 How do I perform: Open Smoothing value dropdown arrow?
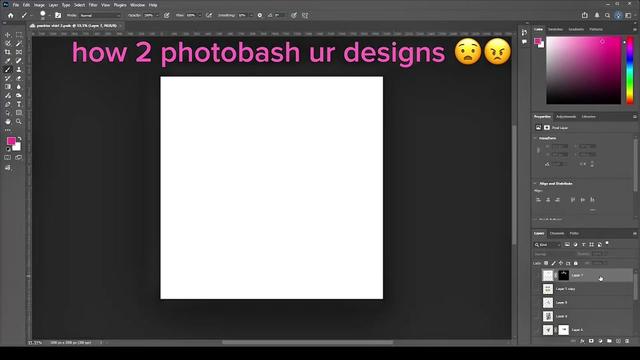[251, 16]
